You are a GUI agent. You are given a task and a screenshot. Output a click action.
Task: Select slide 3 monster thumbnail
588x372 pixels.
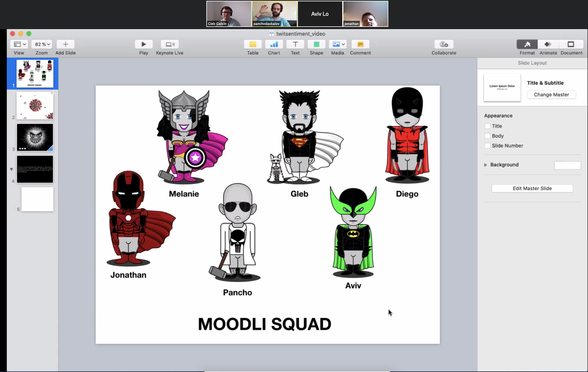[35, 137]
